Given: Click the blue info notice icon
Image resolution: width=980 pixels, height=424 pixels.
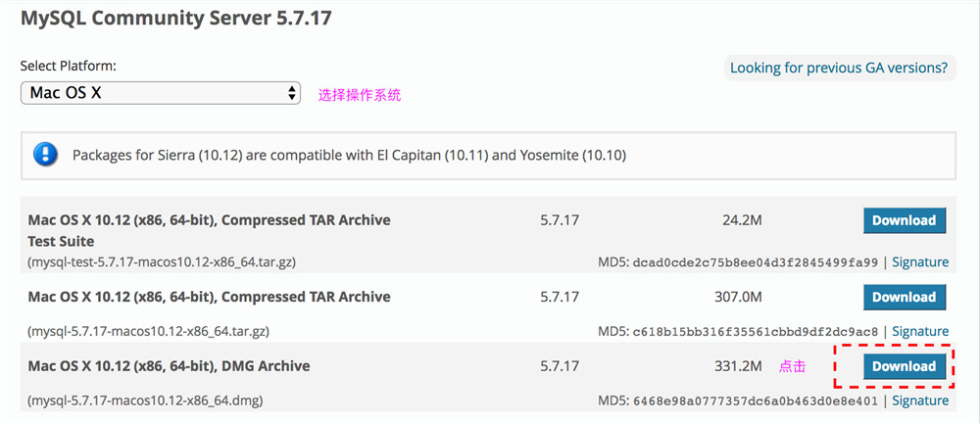Looking at the screenshot, I should coord(45,155).
